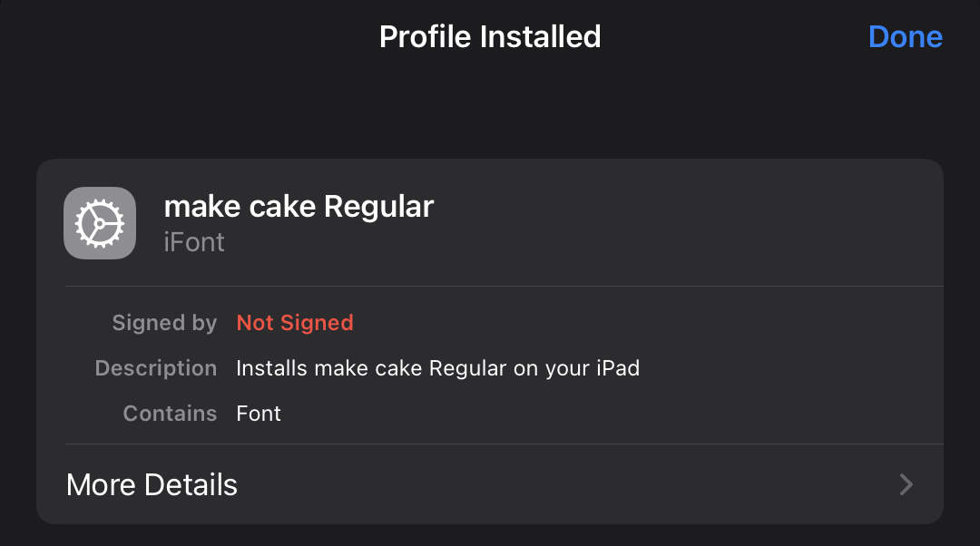Click the word iPad in the description
This screenshot has width=980, height=546.
coord(617,368)
